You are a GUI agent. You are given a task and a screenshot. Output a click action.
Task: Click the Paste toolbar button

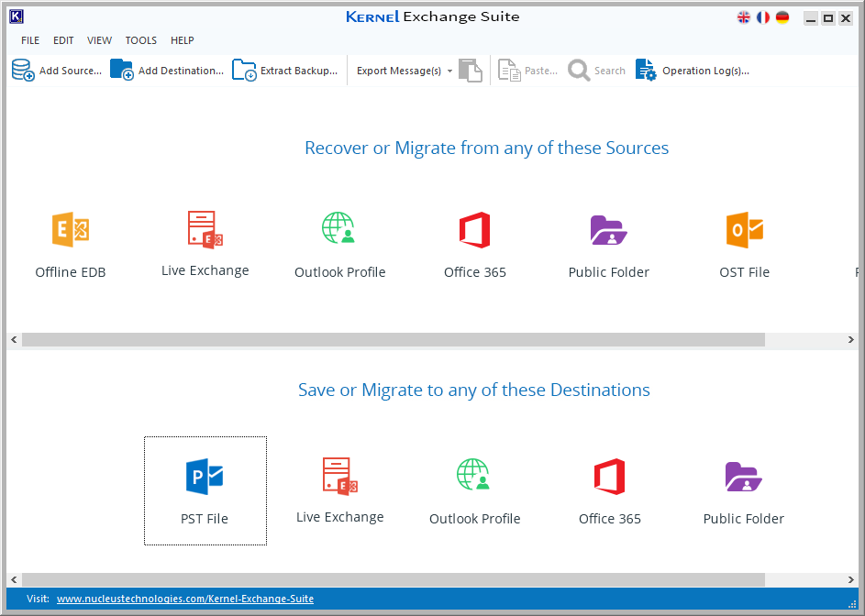[x=528, y=71]
